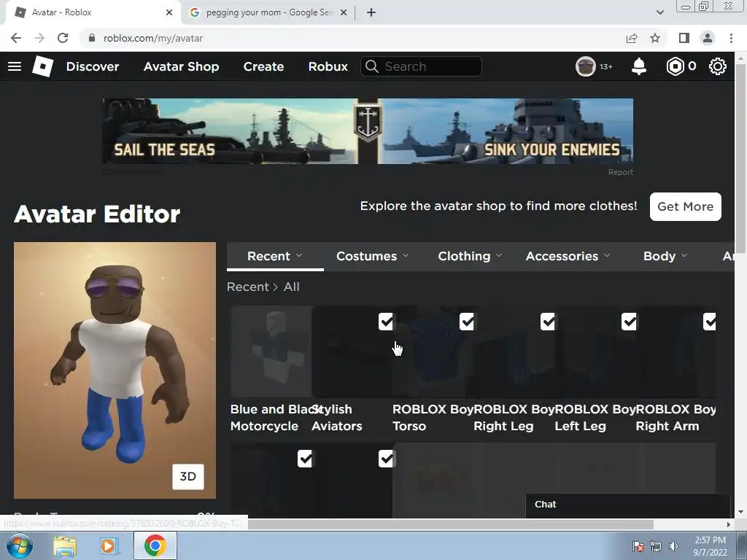Click the avatar preview thumbnail
This screenshot has width=747, height=560.
click(115, 370)
